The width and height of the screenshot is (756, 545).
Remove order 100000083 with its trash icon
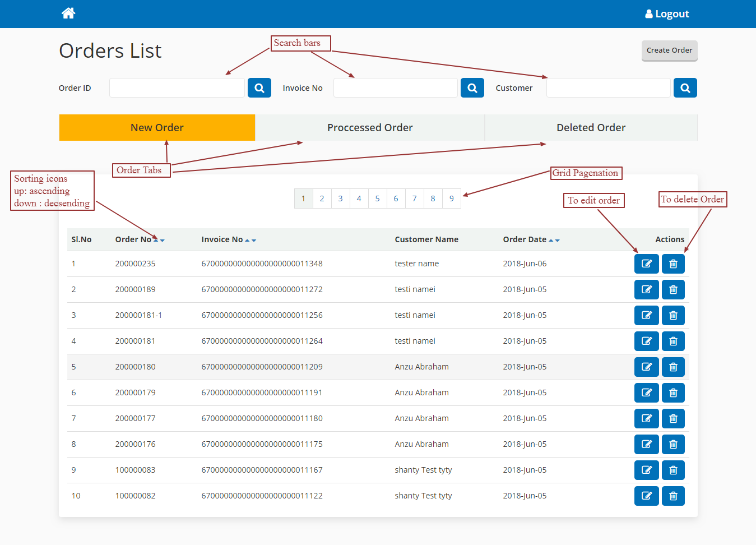[x=673, y=470]
